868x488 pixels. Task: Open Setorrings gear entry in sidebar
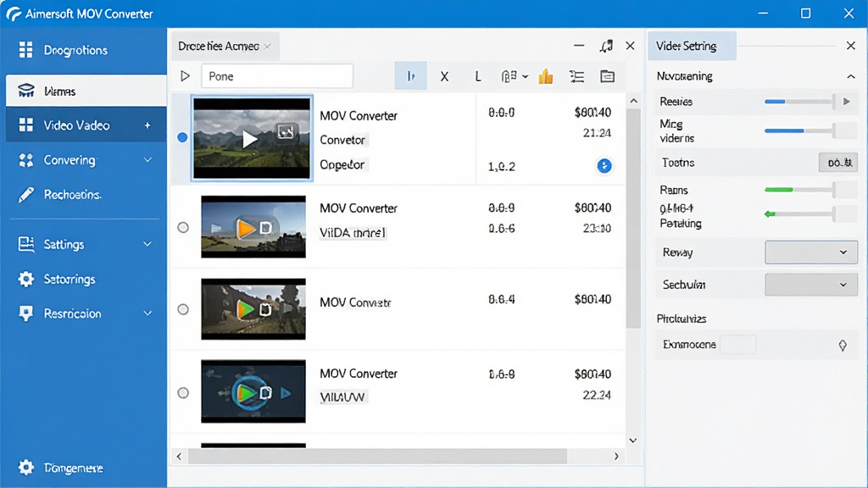(x=86, y=279)
